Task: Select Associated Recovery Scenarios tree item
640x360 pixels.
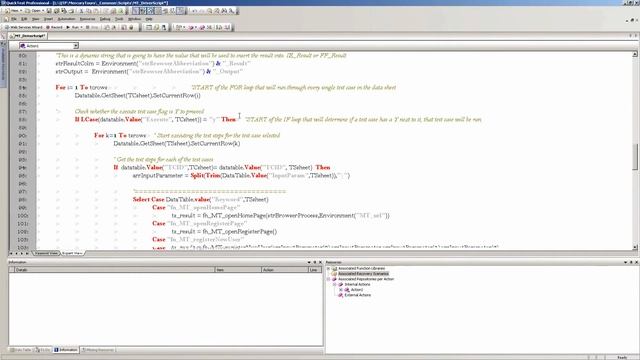Action: tap(363, 274)
